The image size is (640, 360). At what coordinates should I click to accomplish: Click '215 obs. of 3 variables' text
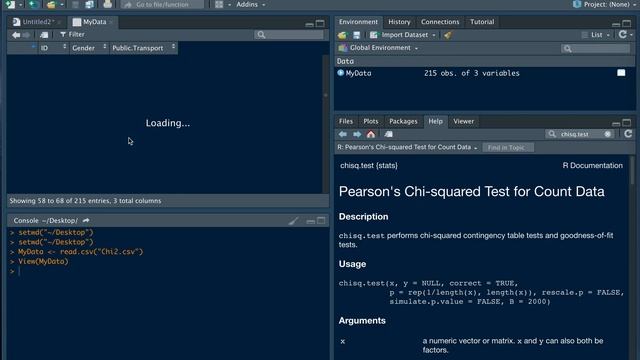pyautogui.click(x=471, y=73)
